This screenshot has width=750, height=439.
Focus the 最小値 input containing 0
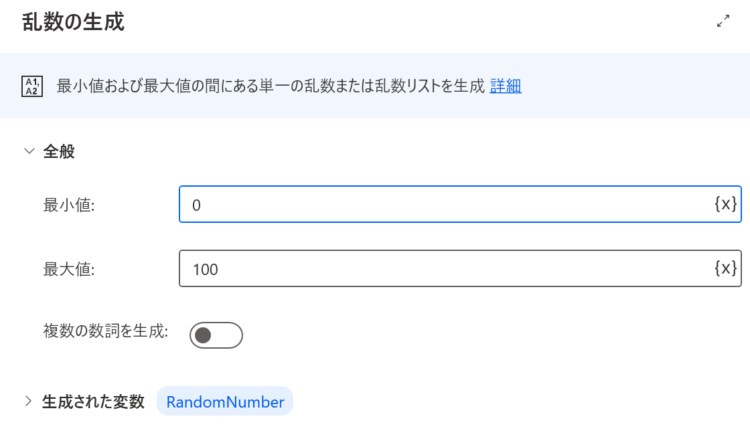(x=460, y=204)
